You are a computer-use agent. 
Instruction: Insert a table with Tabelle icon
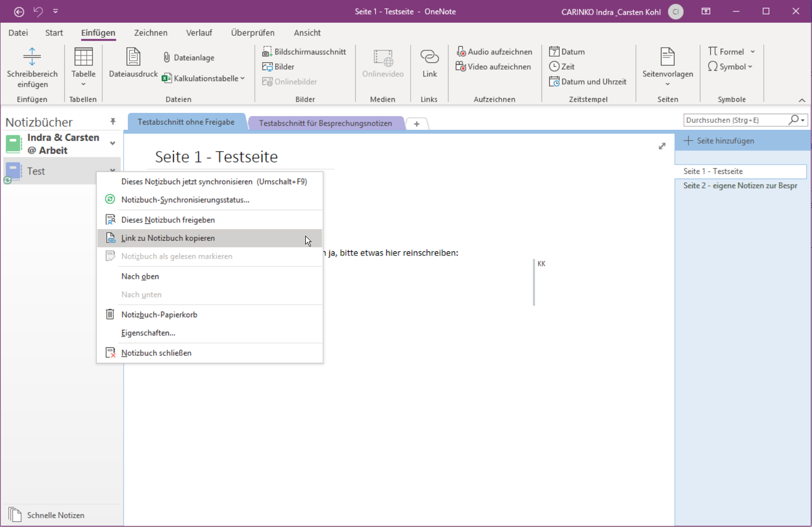(84, 56)
